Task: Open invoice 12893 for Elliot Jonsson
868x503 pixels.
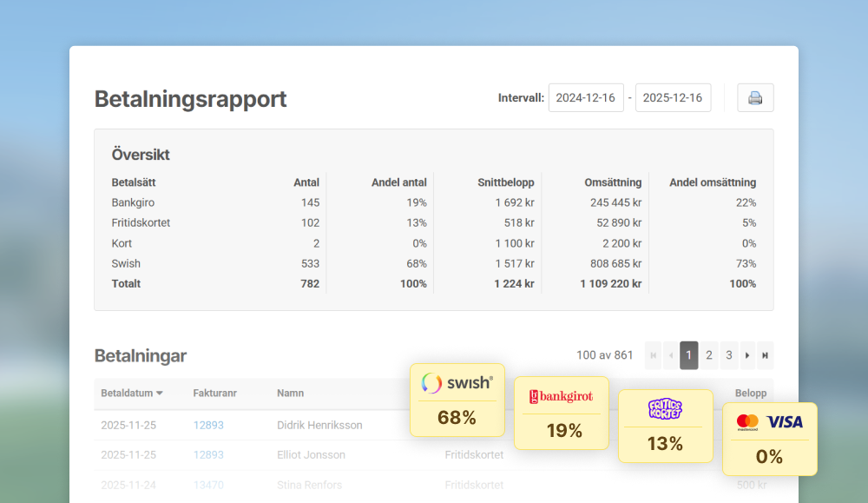Action: 208,454
